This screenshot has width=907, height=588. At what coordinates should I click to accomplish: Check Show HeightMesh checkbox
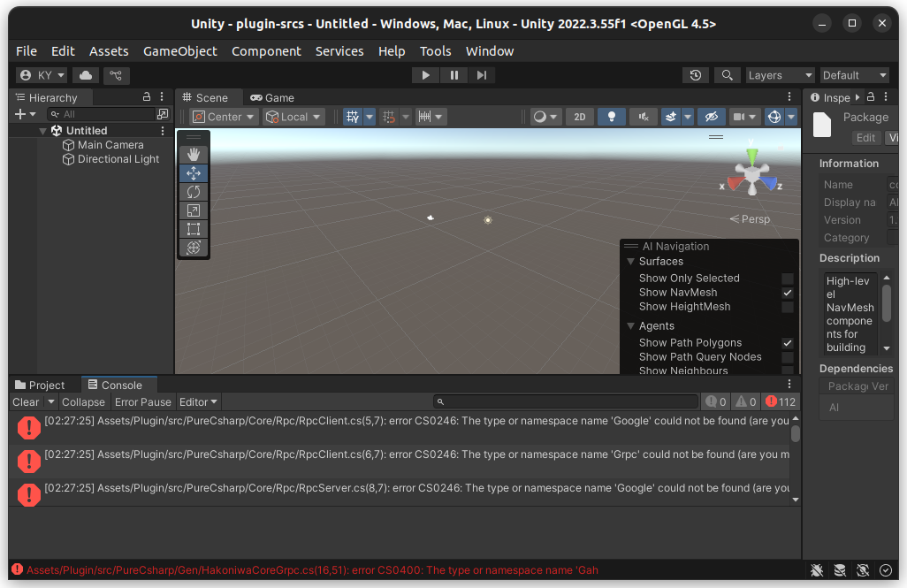click(x=787, y=307)
